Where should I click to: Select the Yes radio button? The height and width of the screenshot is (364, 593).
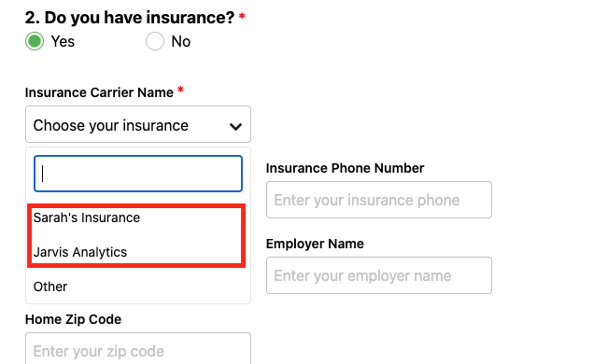click(x=35, y=41)
